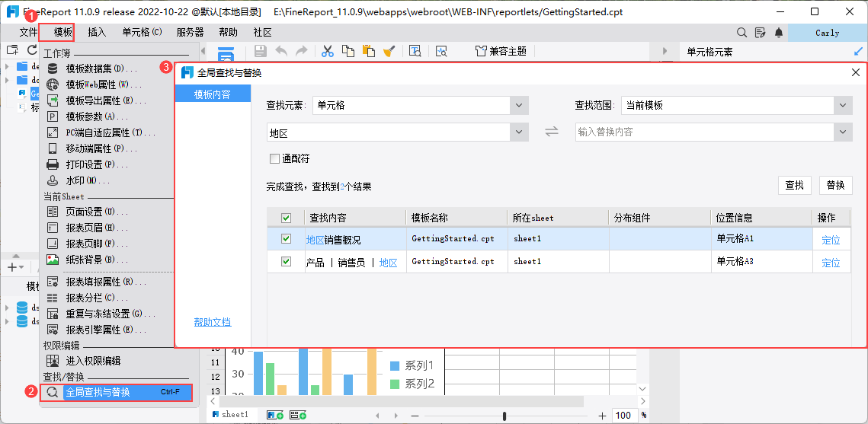The image size is (868, 424).
Task: Collapse right panel arrow near 单元格元素
Action: point(665,52)
